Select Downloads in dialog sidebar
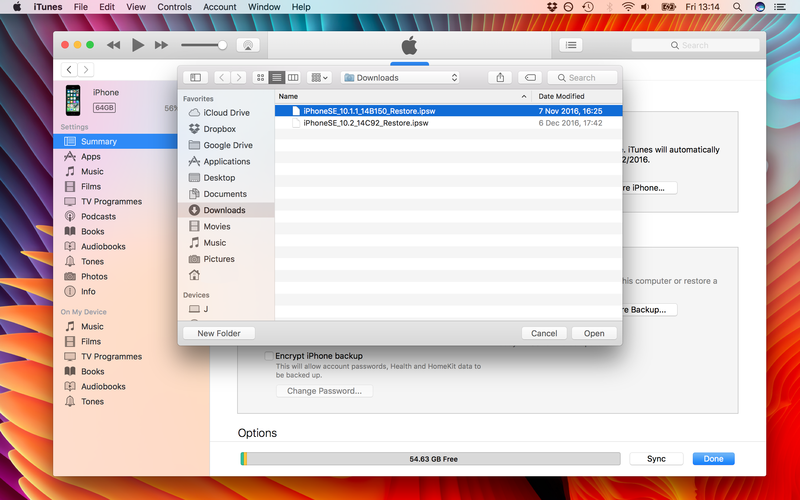The height and width of the screenshot is (500, 800). (226, 210)
